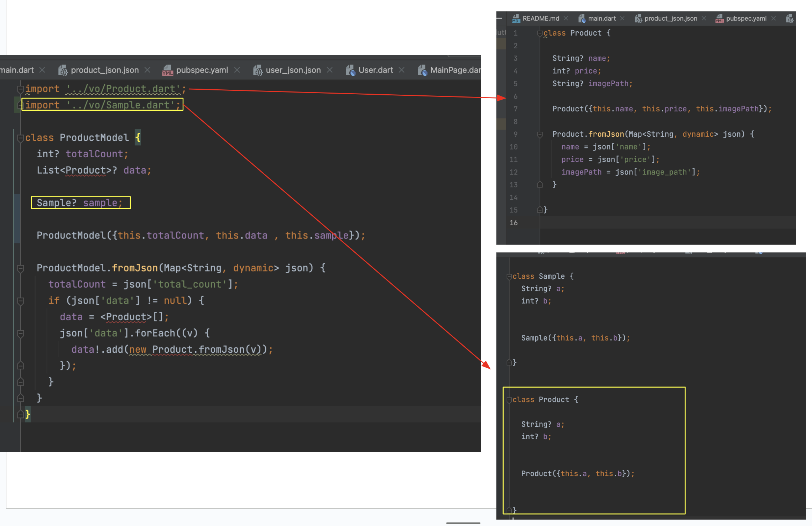Click the MainPage.dart file icon
The image size is (812, 526).
pyautogui.click(x=422, y=70)
